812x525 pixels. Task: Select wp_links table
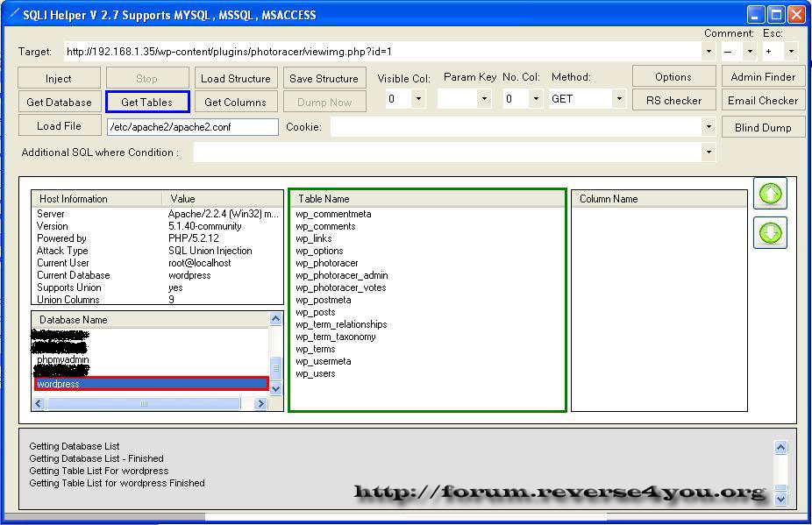coord(314,238)
